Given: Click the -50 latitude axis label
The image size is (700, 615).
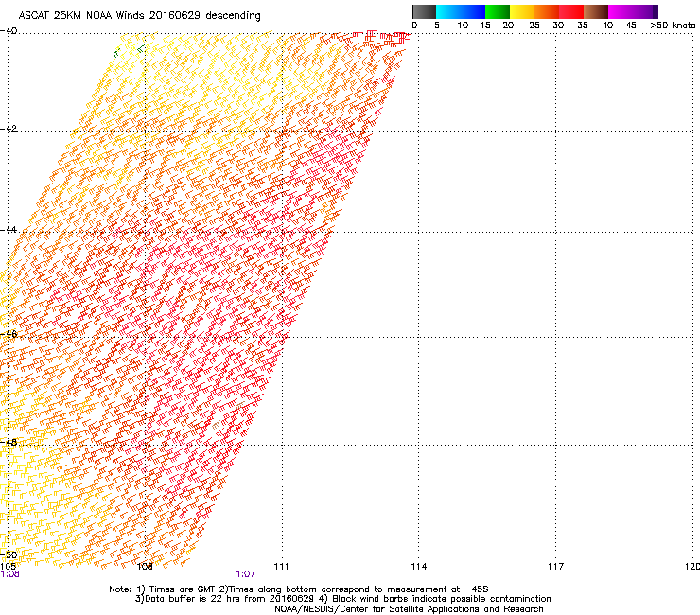Looking at the screenshot, I should 9,555.
